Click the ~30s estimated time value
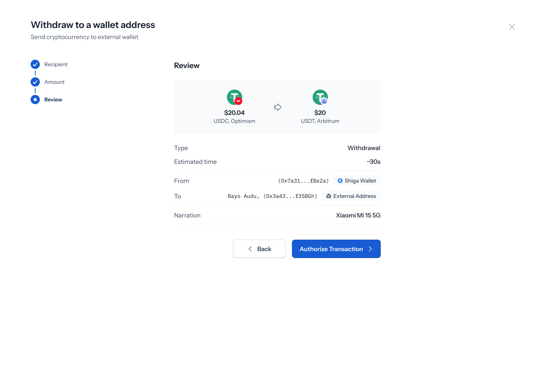The height and width of the screenshot is (392, 551). [x=373, y=162]
